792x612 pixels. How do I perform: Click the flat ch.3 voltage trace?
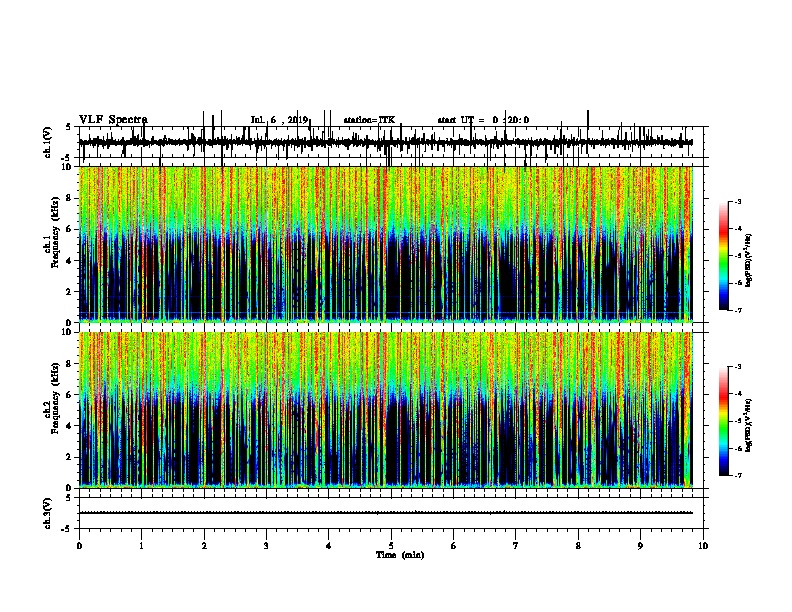click(386, 513)
